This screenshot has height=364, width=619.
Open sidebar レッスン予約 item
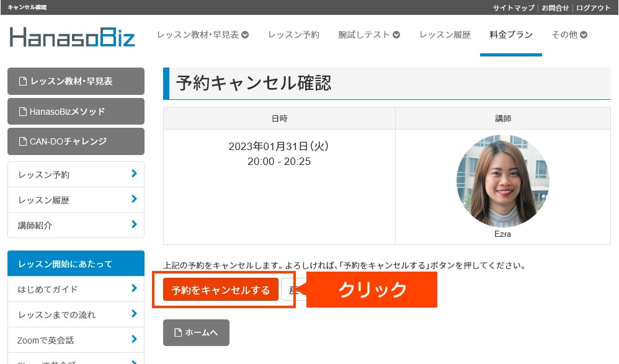(x=76, y=174)
